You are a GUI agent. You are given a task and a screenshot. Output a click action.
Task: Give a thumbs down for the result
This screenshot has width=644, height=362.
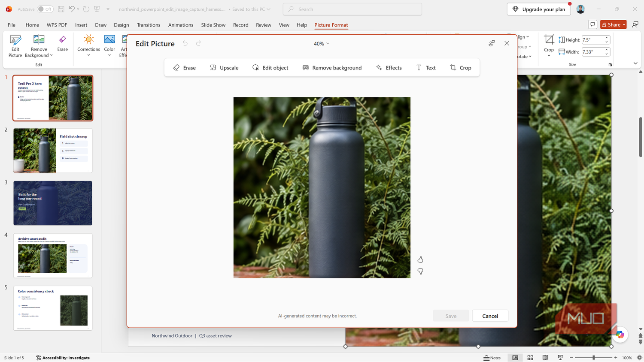coord(420,271)
